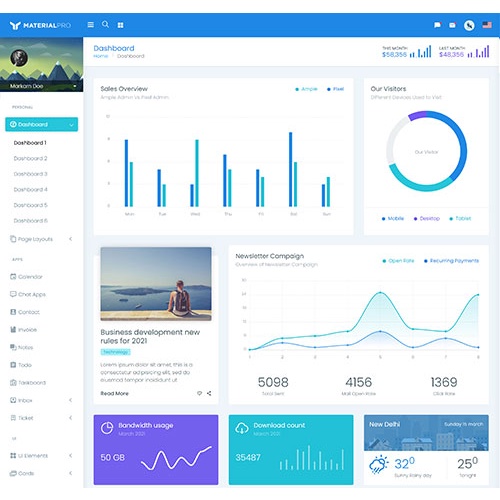Screen dimensions: 500x500
Task: Select Dashboard 2 in sidebar
Action: (30, 158)
